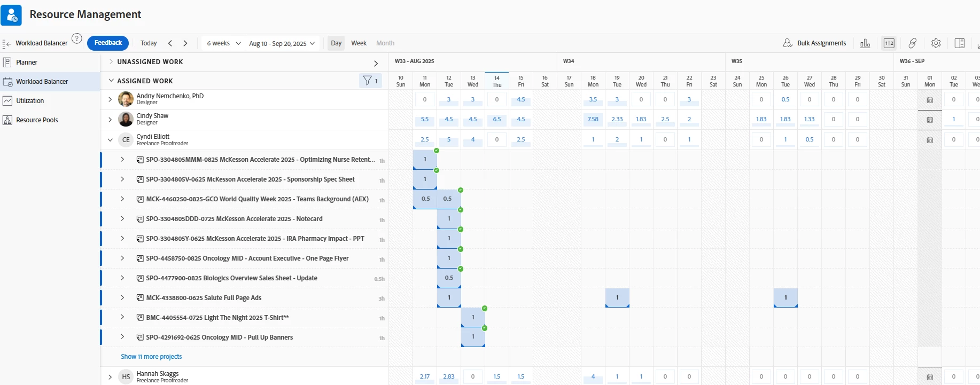Click the 14 Thu day column header

point(497,81)
